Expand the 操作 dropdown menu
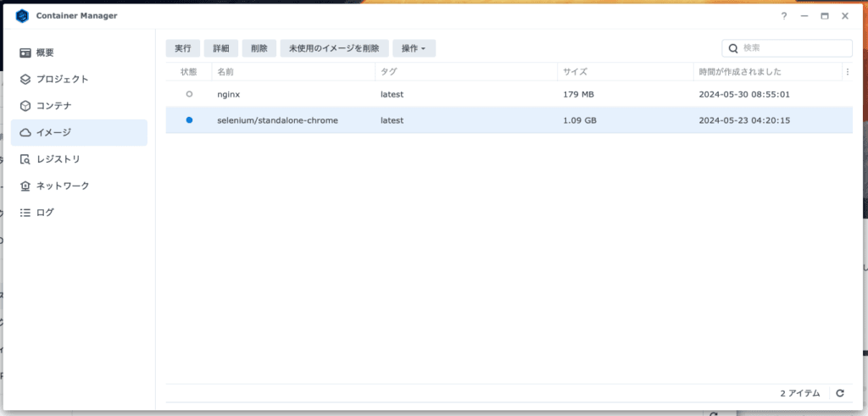The width and height of the screenshot is (868, 416). click(414, 48)
